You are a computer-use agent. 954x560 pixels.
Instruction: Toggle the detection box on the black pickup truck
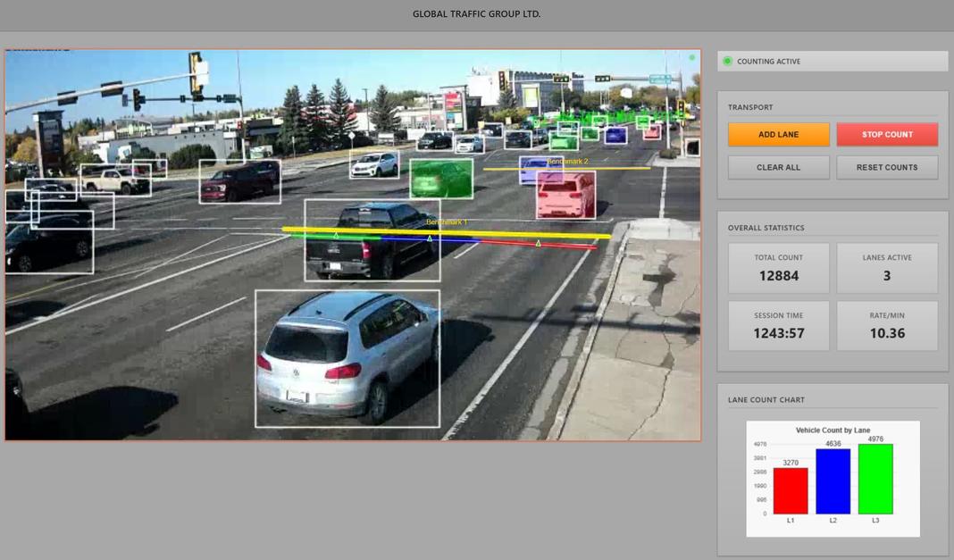372,241
